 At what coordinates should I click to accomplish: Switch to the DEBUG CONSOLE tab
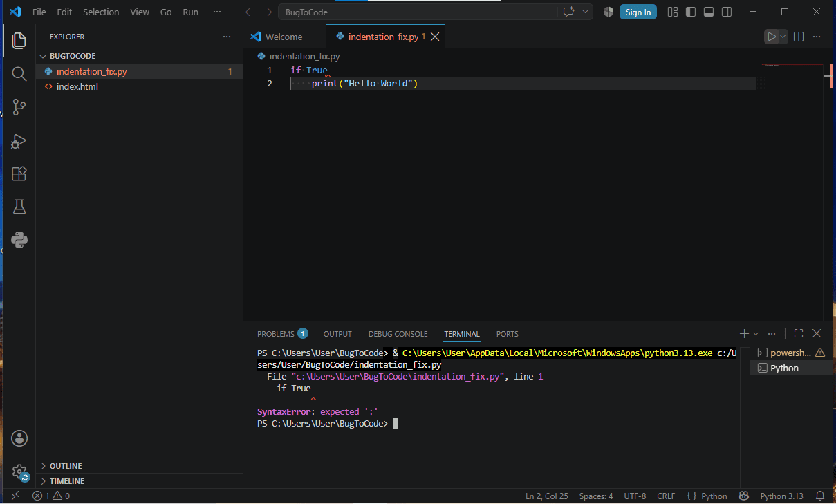point(398,334)
